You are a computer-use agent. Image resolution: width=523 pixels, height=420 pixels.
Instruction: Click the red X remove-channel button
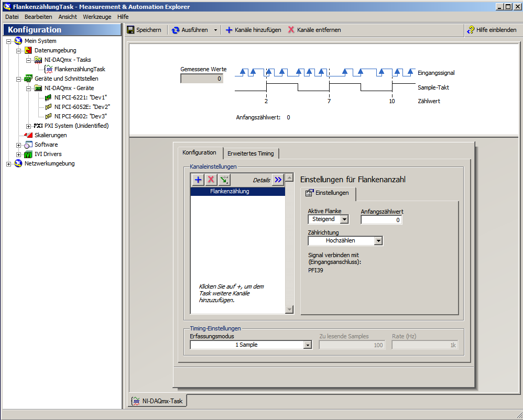click(x=211, y=180)
